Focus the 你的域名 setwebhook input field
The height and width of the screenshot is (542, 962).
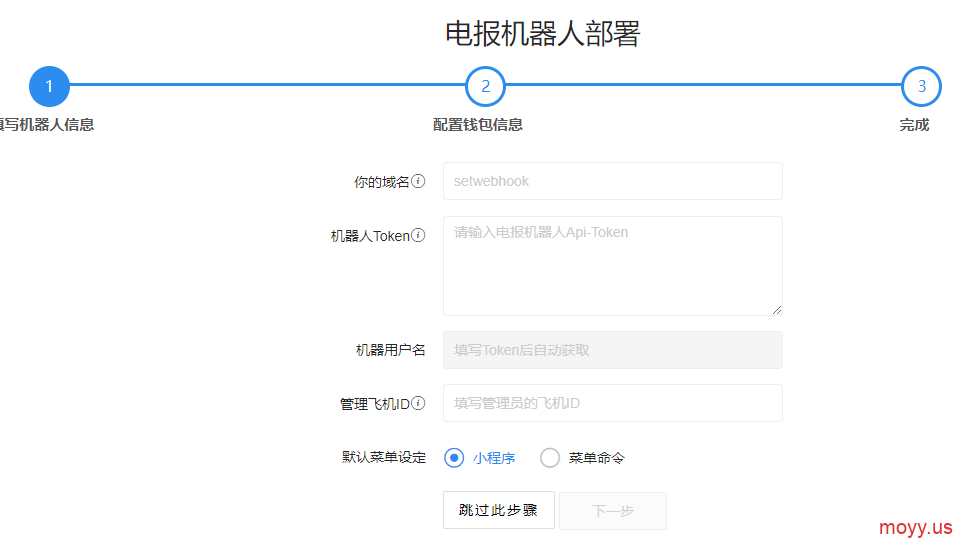pos(613,181)
